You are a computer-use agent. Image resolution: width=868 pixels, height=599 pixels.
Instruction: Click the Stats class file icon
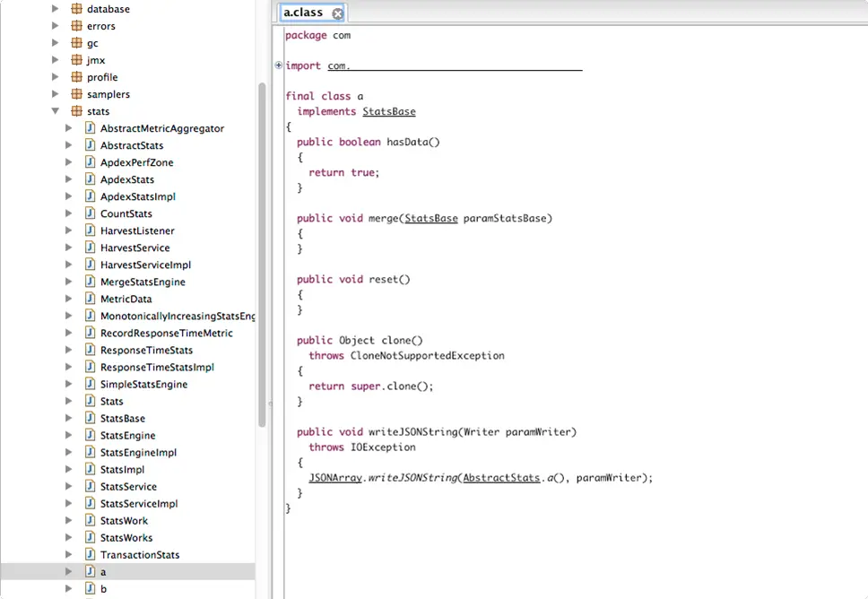(91, 401)
